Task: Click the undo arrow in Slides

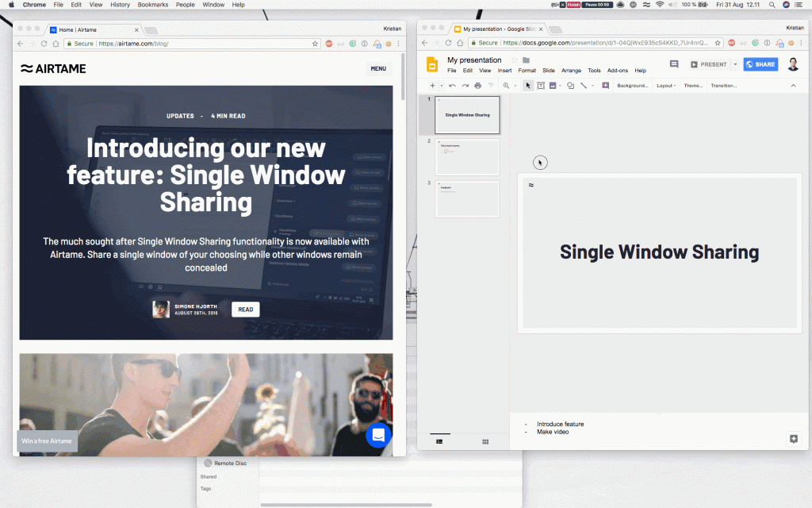Action: (452, 86)
